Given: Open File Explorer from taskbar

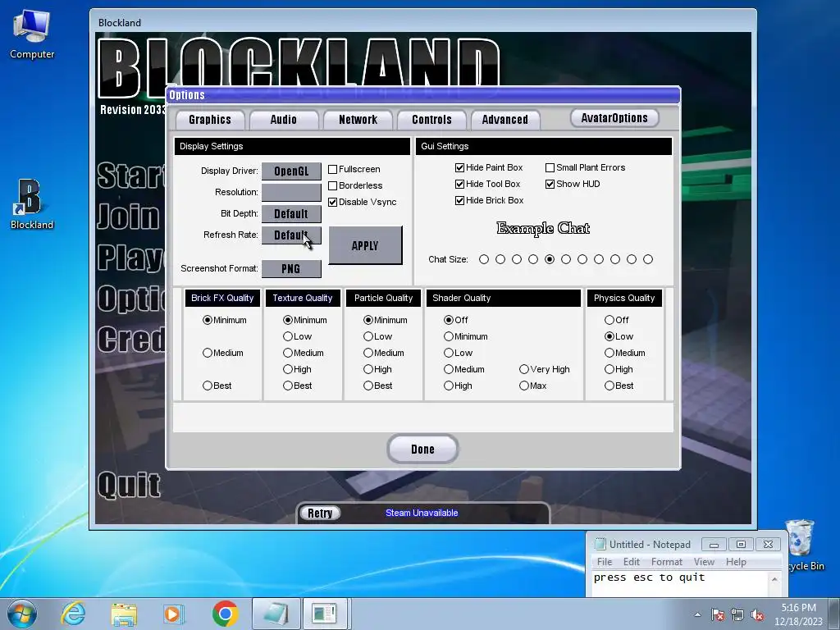Looking at the screenshot, I should 124,614.
